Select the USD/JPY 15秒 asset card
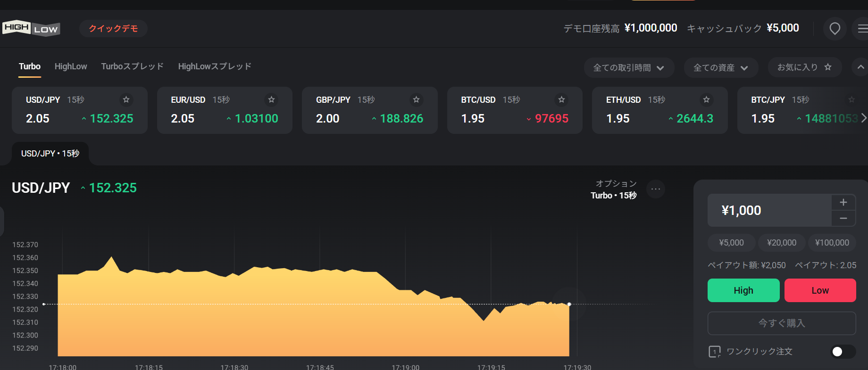Viewport: 868px width, 370px height. (80, 110)
